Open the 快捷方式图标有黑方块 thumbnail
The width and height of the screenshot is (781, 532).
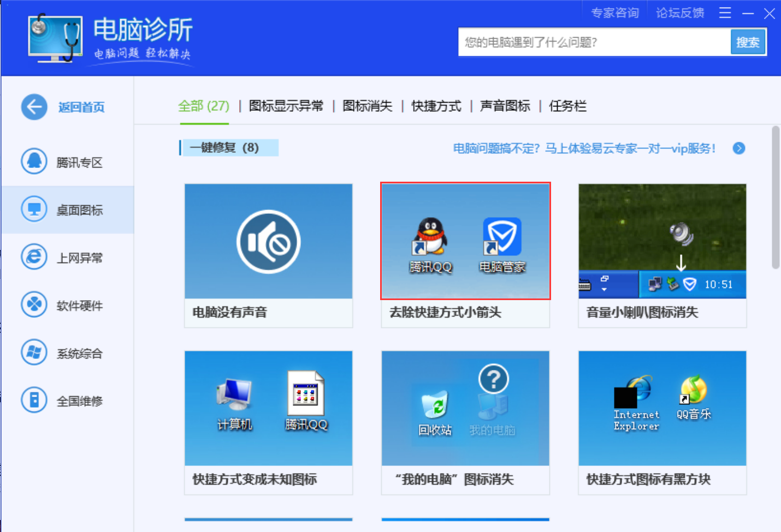pyautogui.click(x=662, y=408)
